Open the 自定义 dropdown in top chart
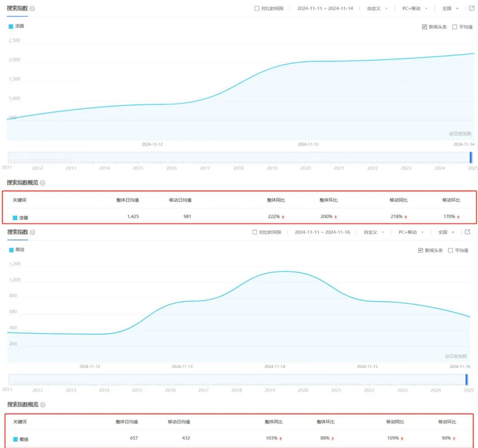Viewport: 478px width, 448px height. (x=377, y=8)
